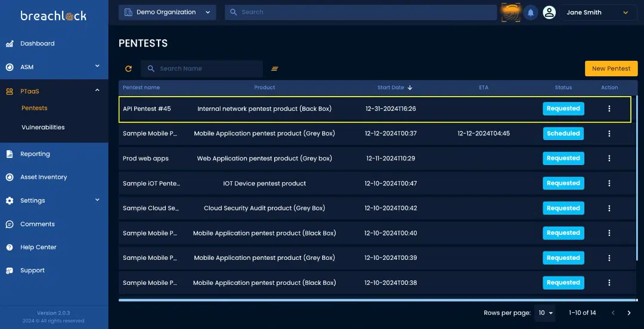The height and width of the screenshot is (329, 644).
Task: Open actions menu for API Pentest #45
Action: pyautogui.click(x=609, y=109)
